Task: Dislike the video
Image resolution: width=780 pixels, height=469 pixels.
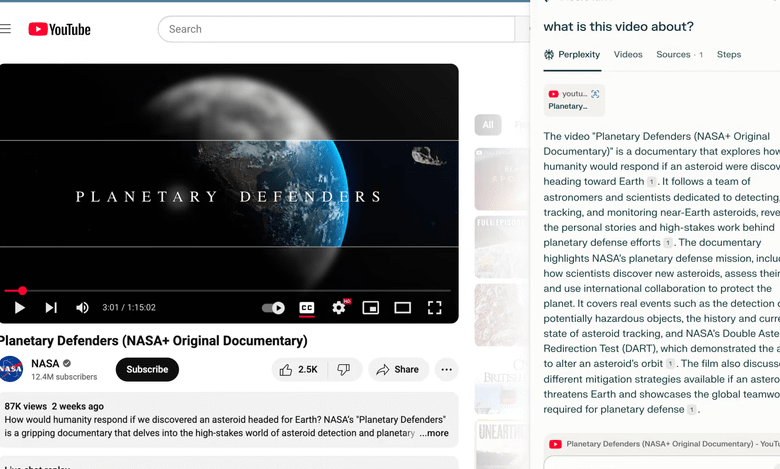Action: coord(344,370)
